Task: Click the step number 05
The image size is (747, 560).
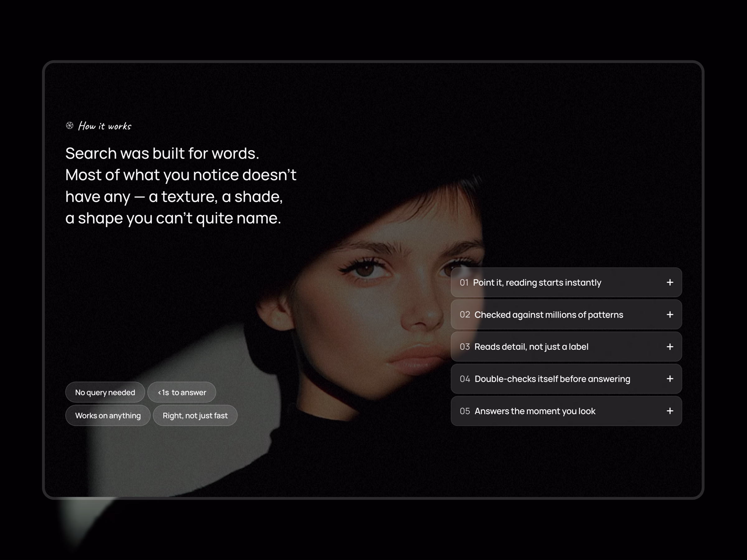Action: (x=465, y=411)
